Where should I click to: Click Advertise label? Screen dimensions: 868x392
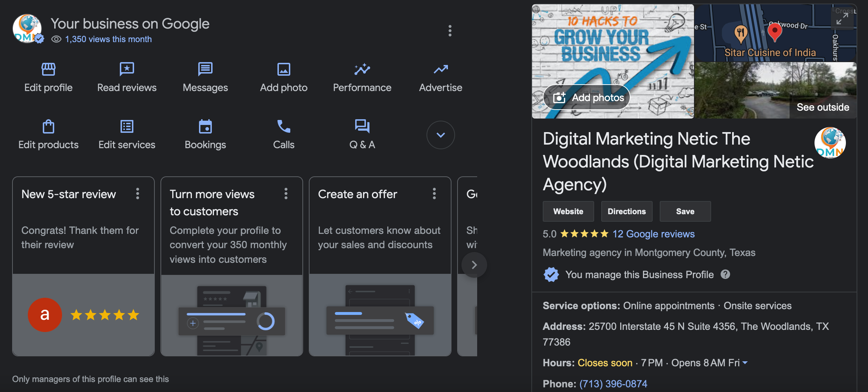coord(441,87)
